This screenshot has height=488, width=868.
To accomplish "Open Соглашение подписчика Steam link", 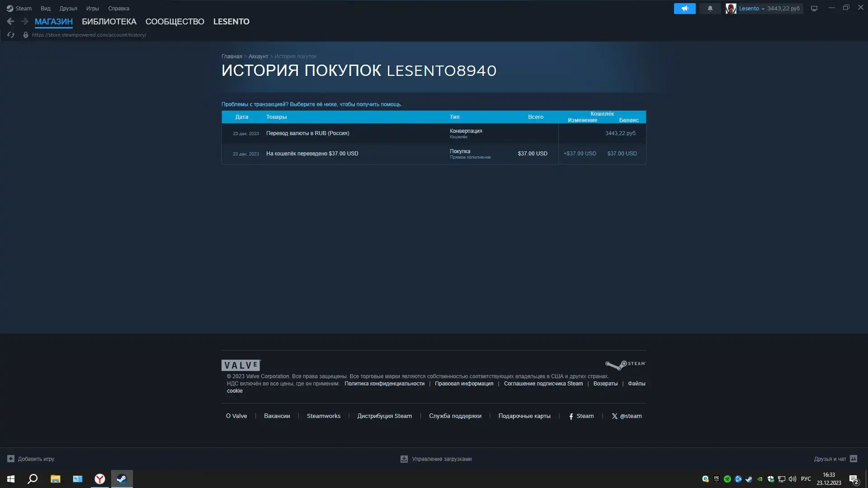I will 543,384.
